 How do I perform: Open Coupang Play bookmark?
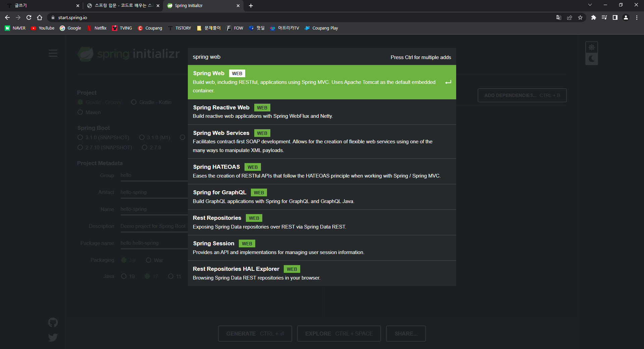pos(321,28)
